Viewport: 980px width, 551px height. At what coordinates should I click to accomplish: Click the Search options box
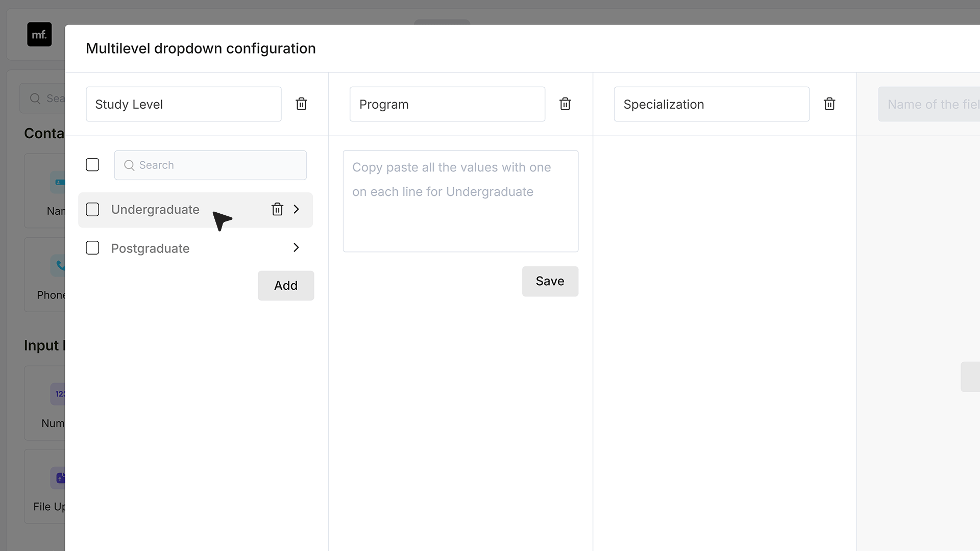pyautogui.click(x=210, y=165)
